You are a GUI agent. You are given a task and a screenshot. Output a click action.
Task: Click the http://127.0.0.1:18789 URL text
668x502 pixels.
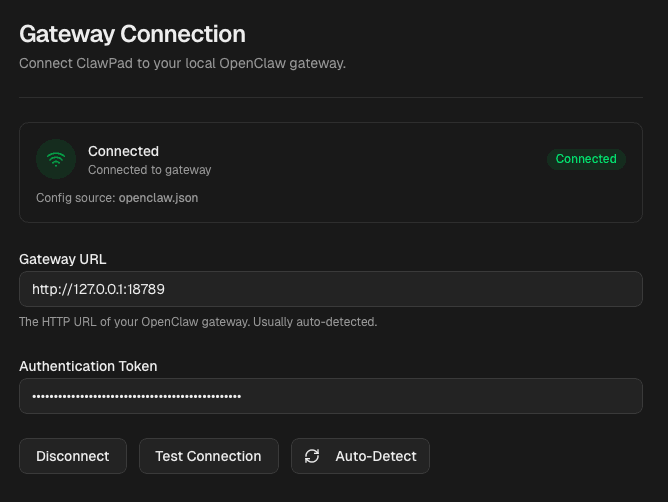(x=98, y=289)
